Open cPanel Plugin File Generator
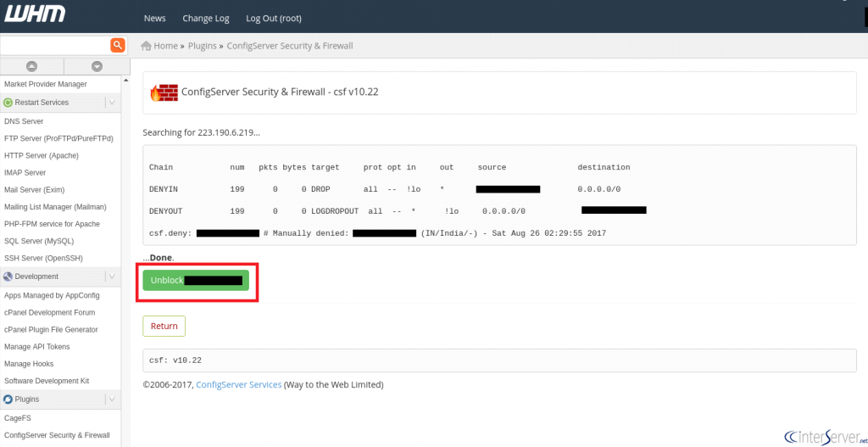 (x=51, y=330)
